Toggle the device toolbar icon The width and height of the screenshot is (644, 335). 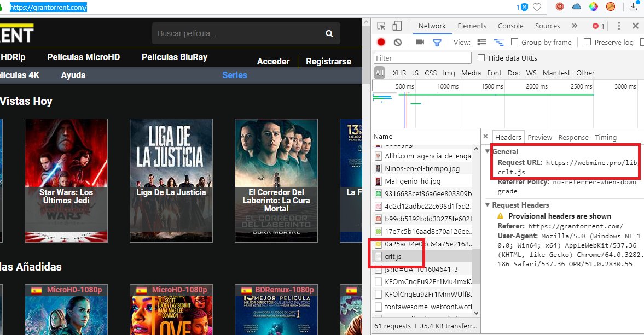397,26
